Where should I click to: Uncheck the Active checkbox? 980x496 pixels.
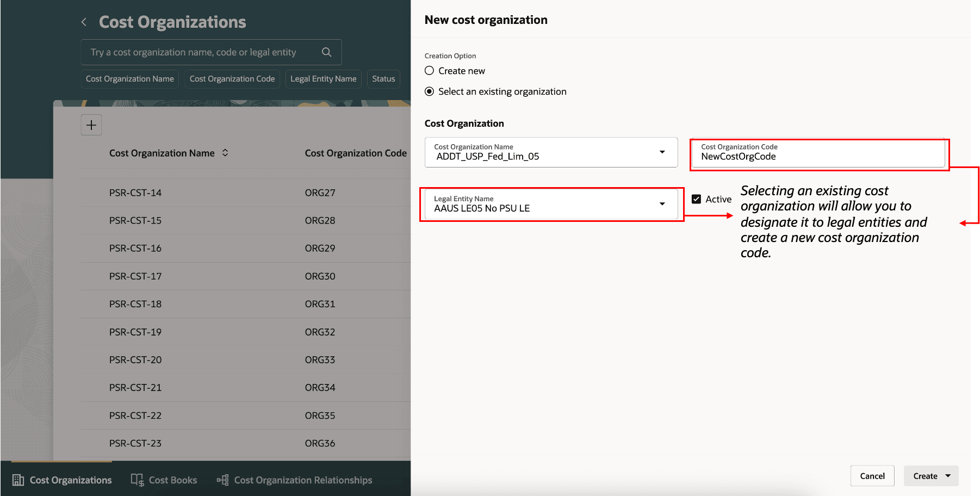pos(696,199)
